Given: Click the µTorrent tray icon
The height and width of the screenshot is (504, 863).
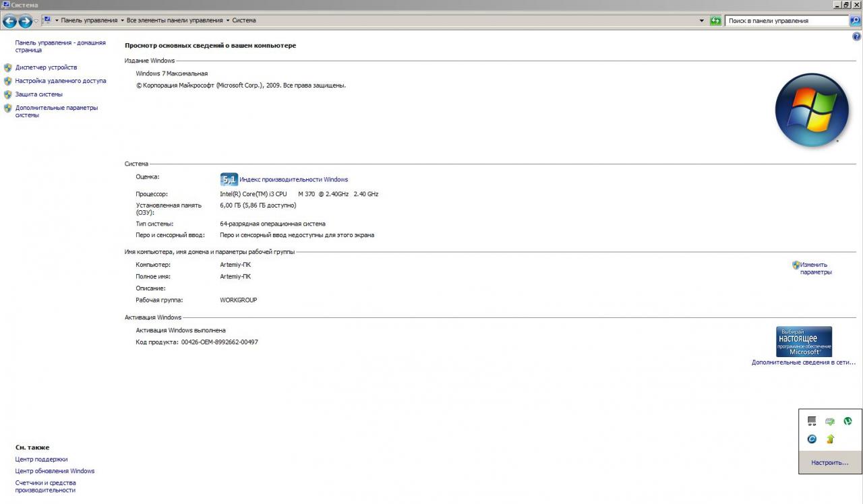Looking at the screenshot, I should pos(847,421).
